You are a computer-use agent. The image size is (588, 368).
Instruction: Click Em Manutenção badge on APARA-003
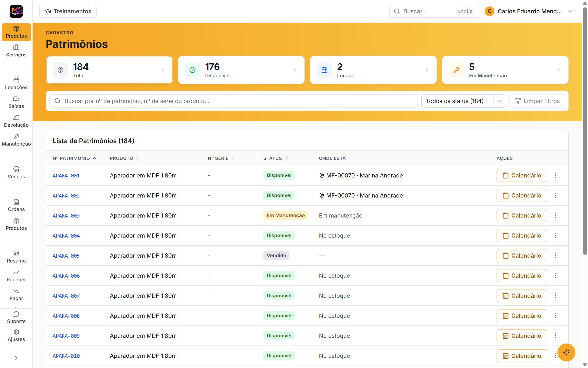tap(285, 215)
